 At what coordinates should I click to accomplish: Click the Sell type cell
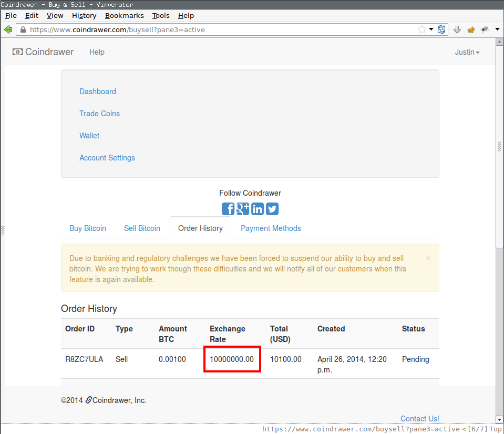click(x=122, y=359)
